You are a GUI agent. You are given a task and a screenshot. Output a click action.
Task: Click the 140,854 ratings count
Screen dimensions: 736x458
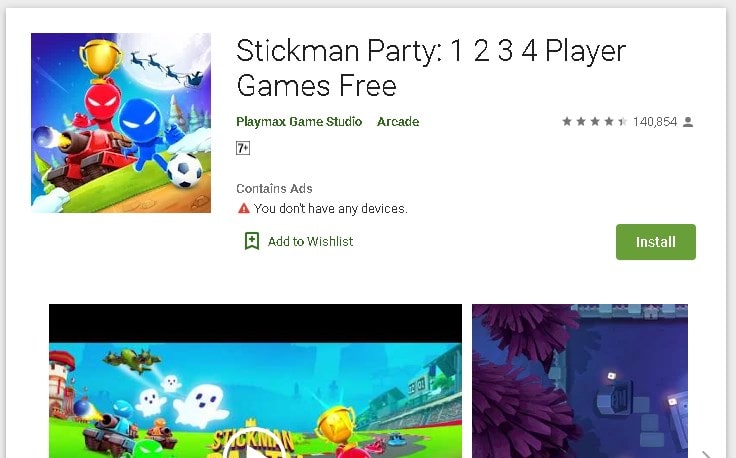(655, 122)
